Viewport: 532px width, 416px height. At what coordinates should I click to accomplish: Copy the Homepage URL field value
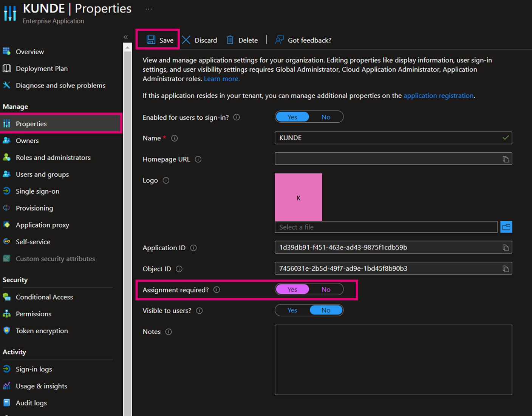point(505,159)
